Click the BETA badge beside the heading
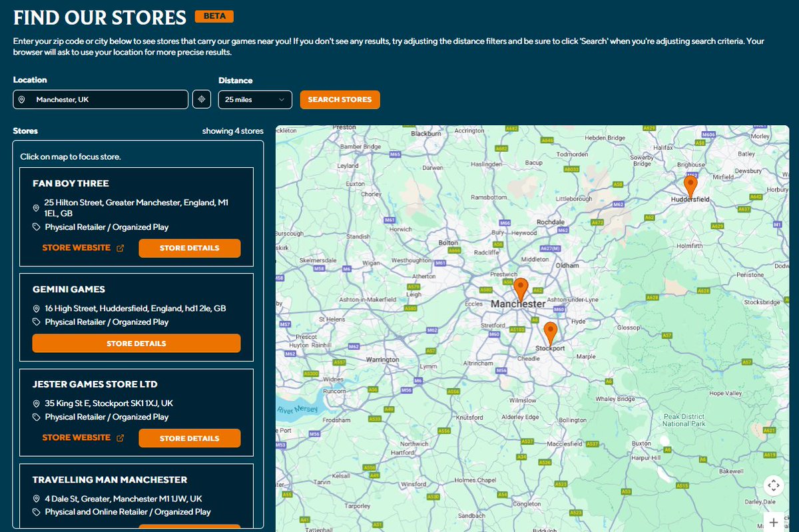Viewport: 799px width, 532px height. pyautogui.click(x=214, y=16)
